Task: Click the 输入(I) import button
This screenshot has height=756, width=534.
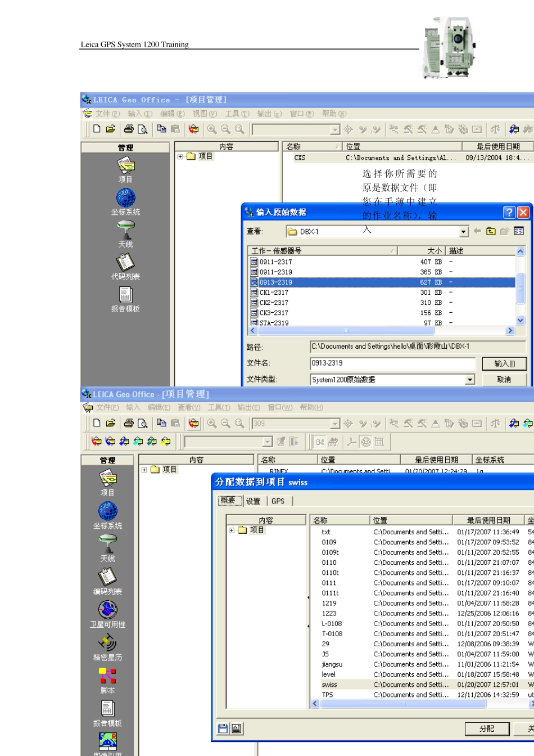Action: pos(504,364)
